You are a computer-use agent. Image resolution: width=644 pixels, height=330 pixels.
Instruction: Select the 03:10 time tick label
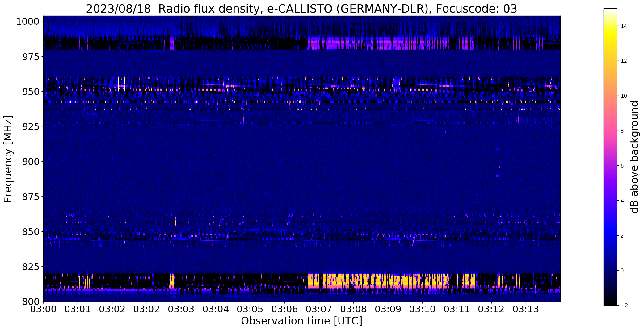[422, 309]
